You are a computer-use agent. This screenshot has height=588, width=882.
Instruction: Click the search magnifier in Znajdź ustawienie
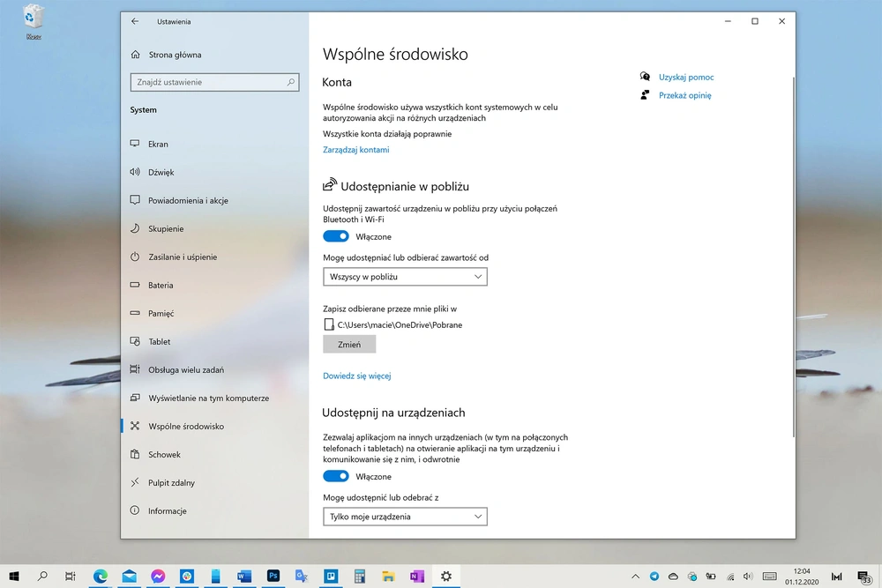[x=291, y=82]
